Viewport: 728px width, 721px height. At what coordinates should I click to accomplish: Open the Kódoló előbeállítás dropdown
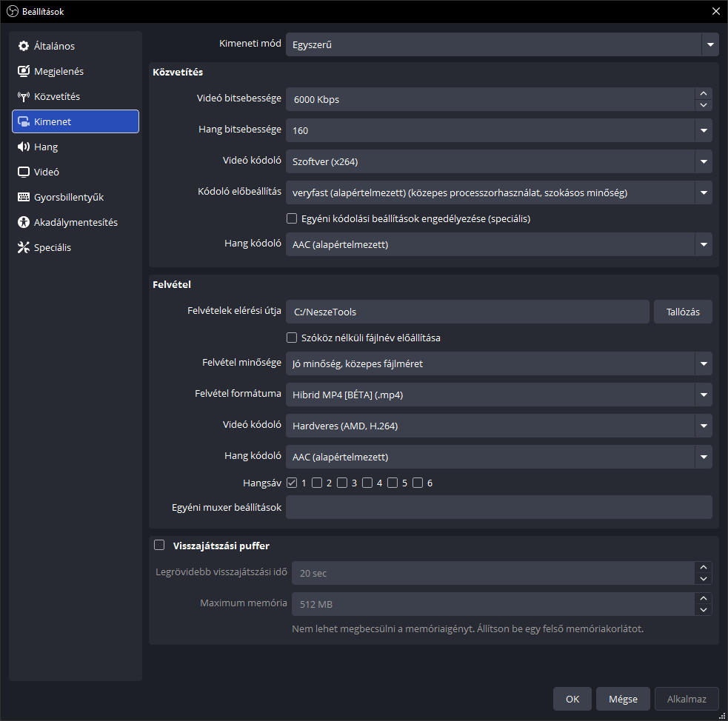click(500, 192)
